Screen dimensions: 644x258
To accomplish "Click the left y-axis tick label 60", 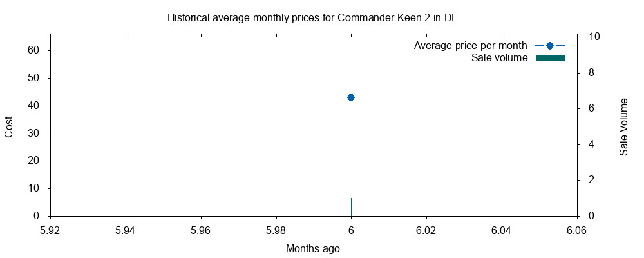I will 34,50.
